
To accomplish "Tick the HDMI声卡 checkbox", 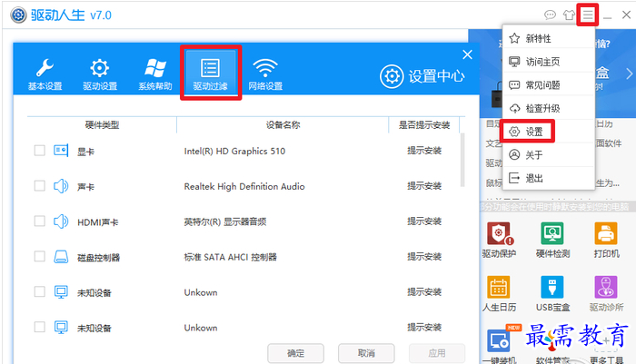I will [x=39, y=221].
